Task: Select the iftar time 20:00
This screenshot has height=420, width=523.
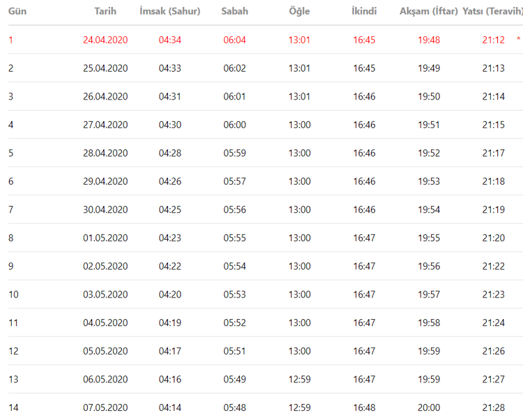Action: click(429, 407)
